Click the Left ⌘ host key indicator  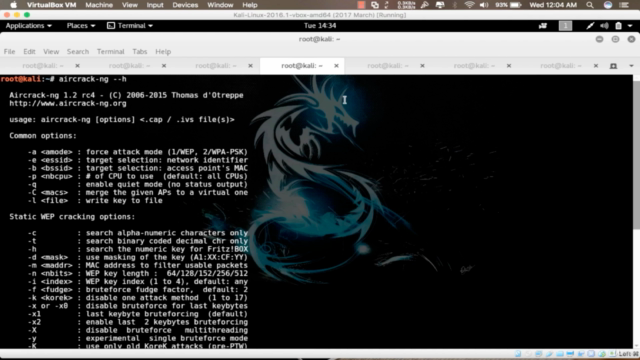(x=629, y=354)
